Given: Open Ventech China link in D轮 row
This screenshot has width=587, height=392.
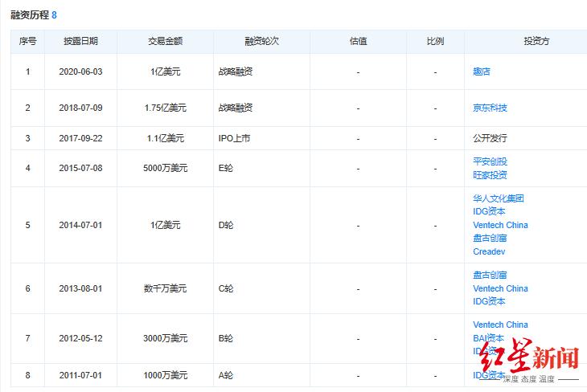Looking at the screenshot, I should pos(500,225).
